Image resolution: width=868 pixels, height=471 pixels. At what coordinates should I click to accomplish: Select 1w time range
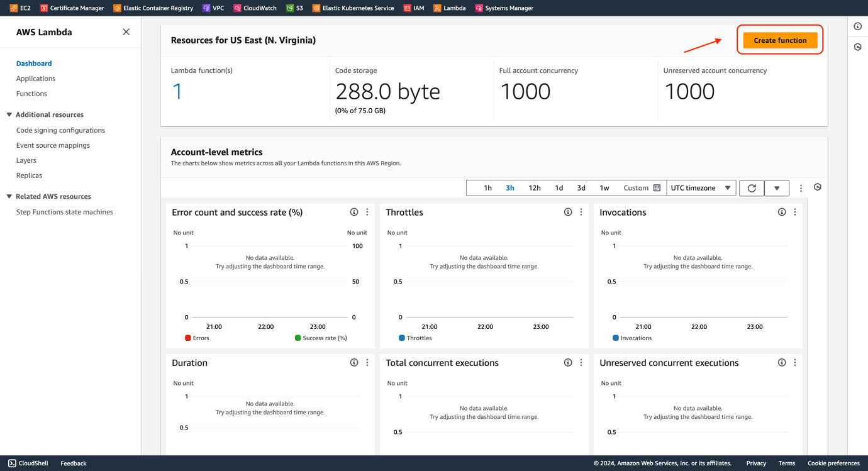pyautogui.click(x=604, y=188)
